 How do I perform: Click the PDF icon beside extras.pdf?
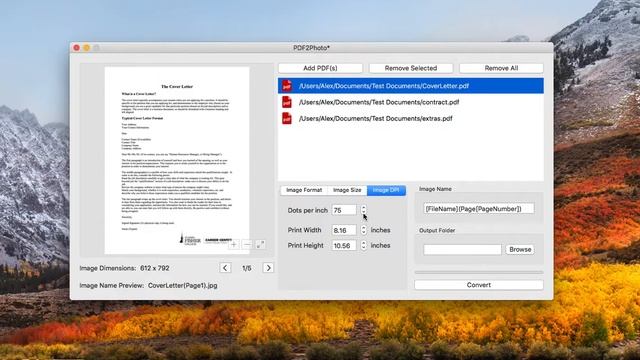click(x=287, y=118)
